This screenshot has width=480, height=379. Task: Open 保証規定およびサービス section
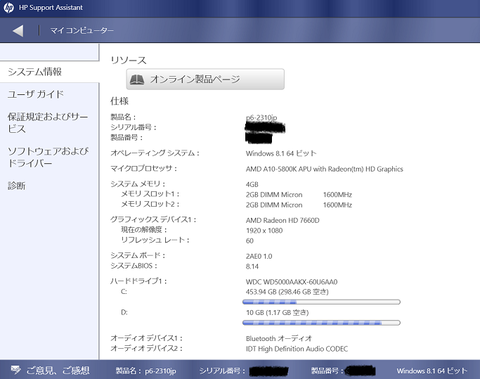(x=48, y=123)
